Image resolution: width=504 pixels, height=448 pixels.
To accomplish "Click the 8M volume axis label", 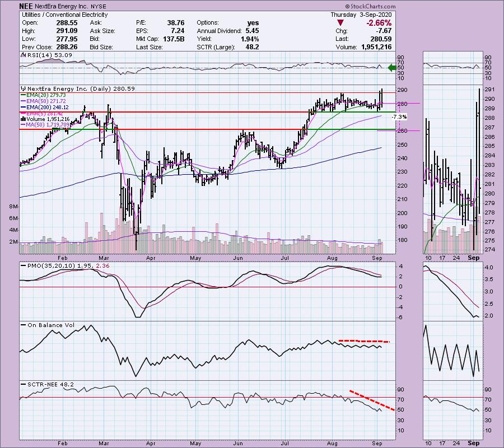I will 13,207.
